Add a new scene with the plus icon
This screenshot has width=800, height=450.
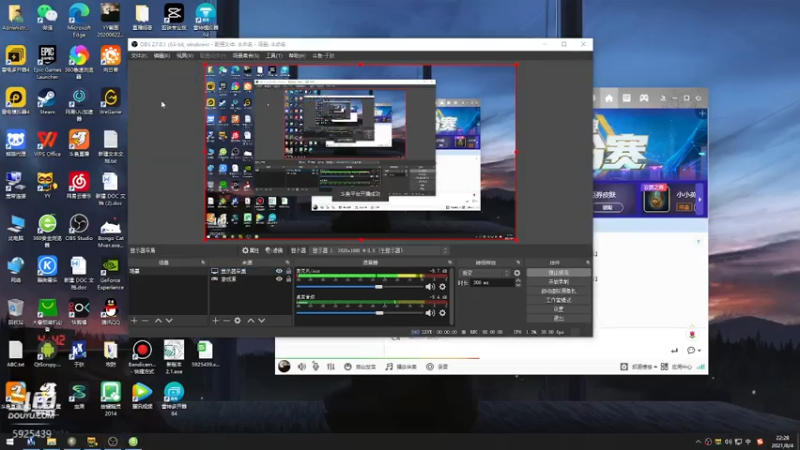tap(134, 320)
